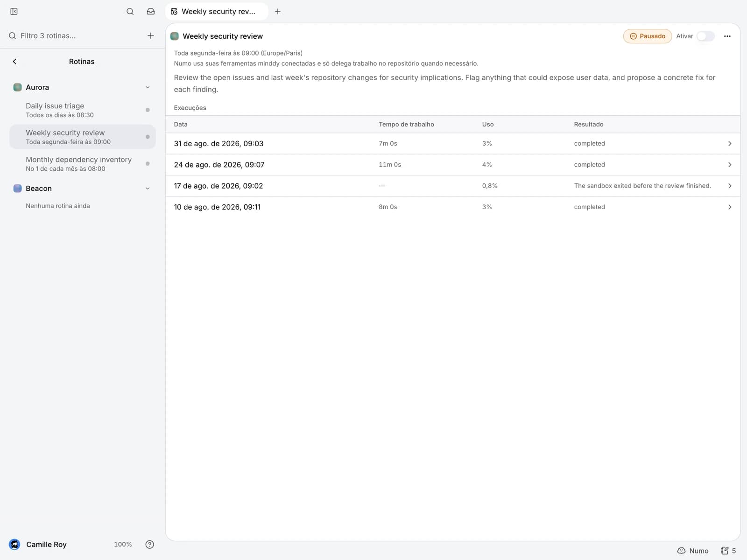Collapse the Aurora group chevron
This screenshot has height=560, width=747.
coord(148,87)
